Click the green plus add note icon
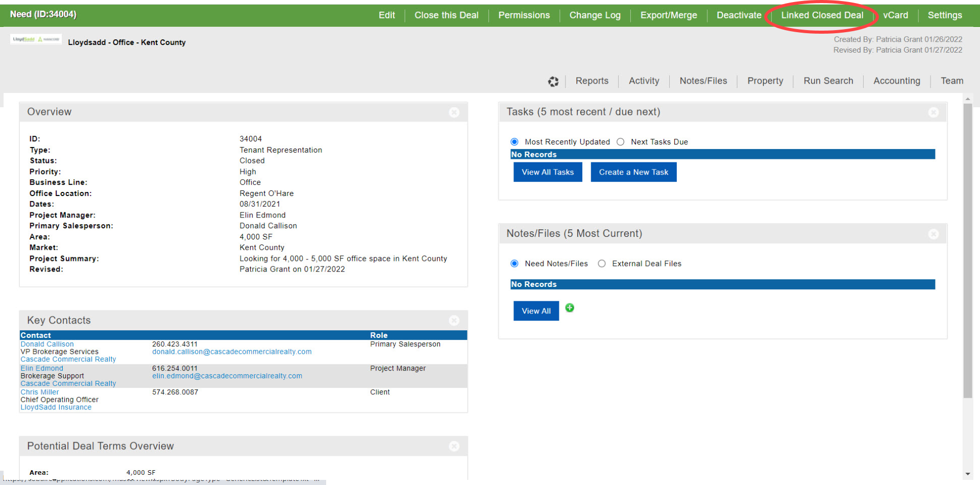 point(570,308)
